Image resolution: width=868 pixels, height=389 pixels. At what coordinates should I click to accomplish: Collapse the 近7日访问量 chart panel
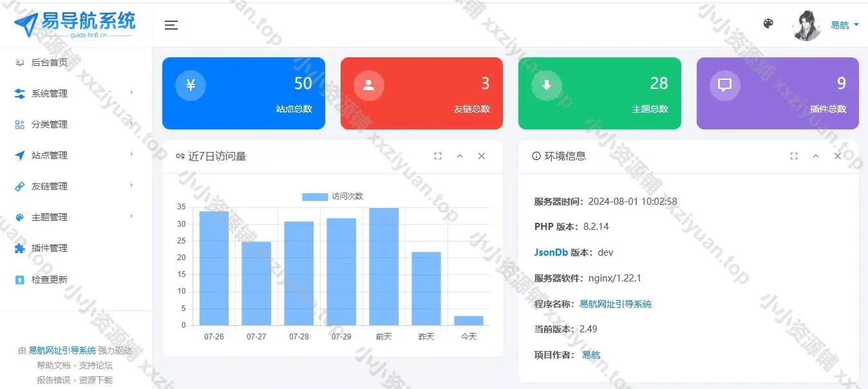click(460, 156)
